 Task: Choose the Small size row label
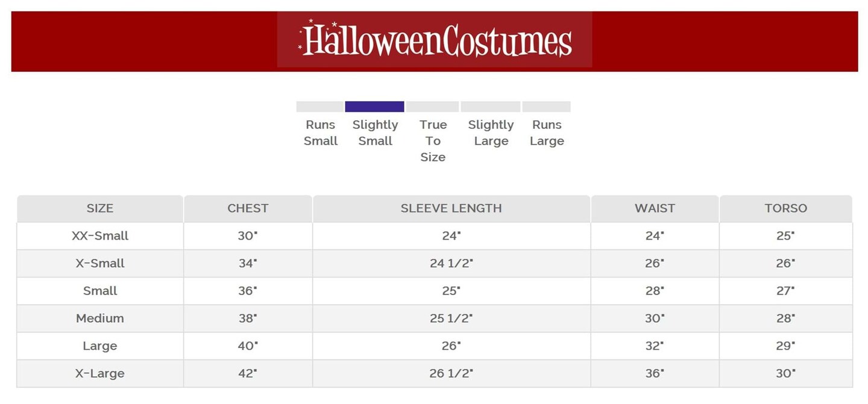(x=100, y=291)
